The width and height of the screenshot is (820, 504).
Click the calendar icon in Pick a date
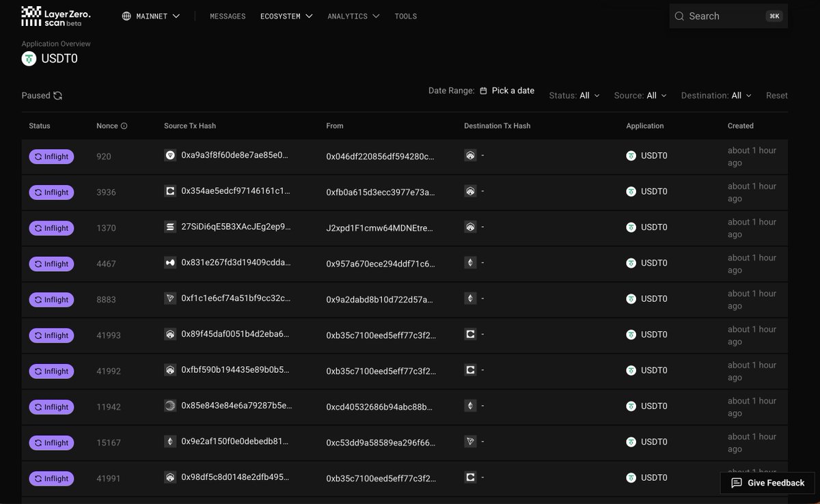point(483,91)
